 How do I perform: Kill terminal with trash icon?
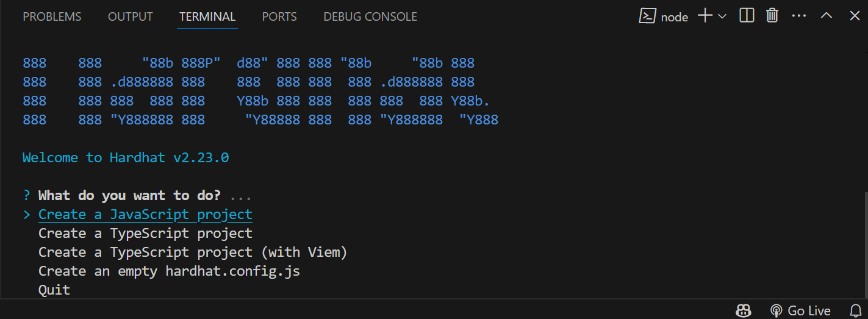772,16
